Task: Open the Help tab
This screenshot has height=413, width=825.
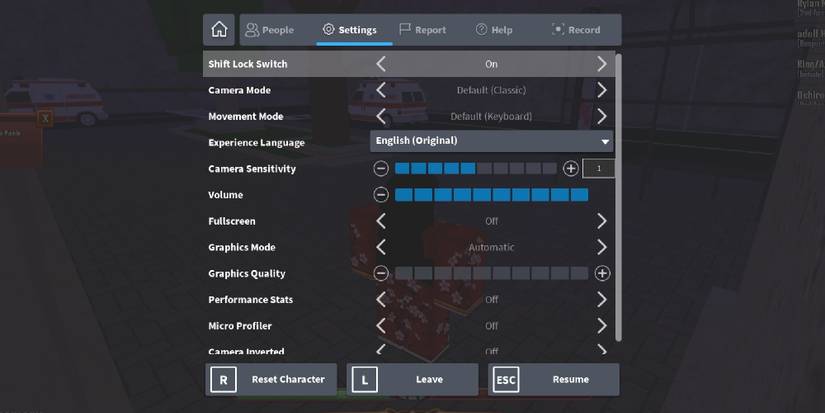Action: click(x=496, y=30)
